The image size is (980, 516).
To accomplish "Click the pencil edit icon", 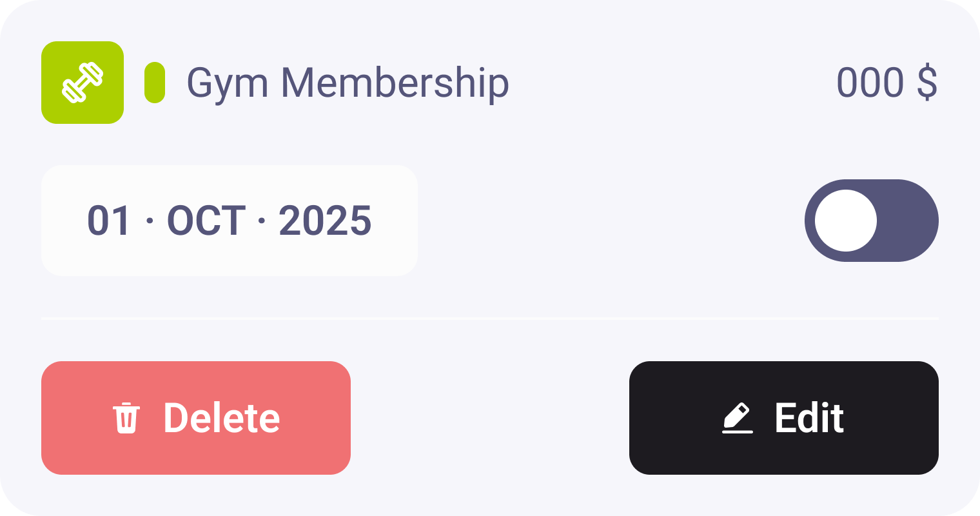I will click(738, 418).
